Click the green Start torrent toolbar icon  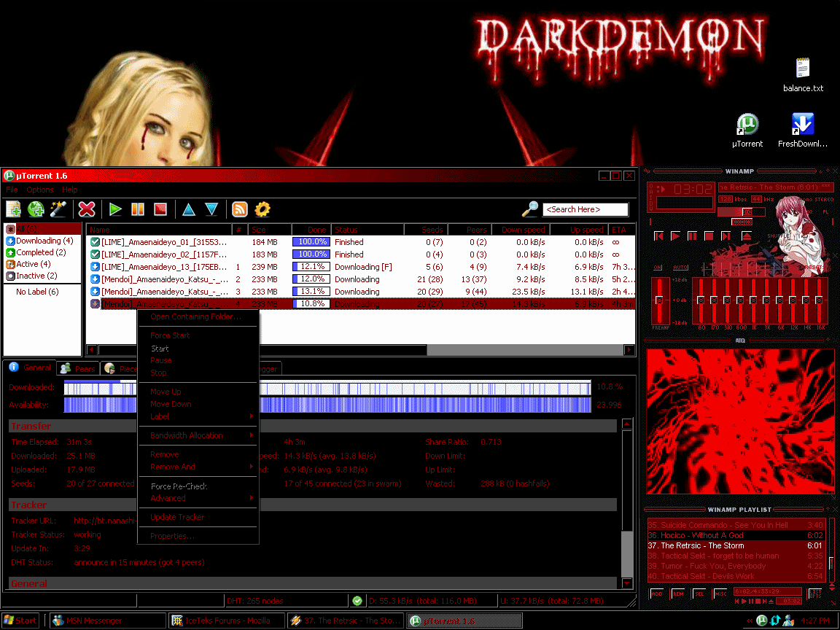115,209
